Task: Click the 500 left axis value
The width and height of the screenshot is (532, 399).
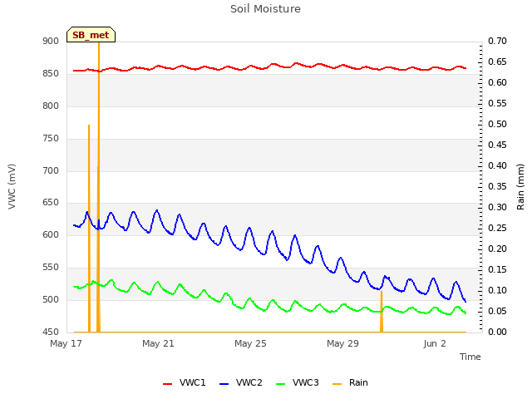Action: coord(51,299)
